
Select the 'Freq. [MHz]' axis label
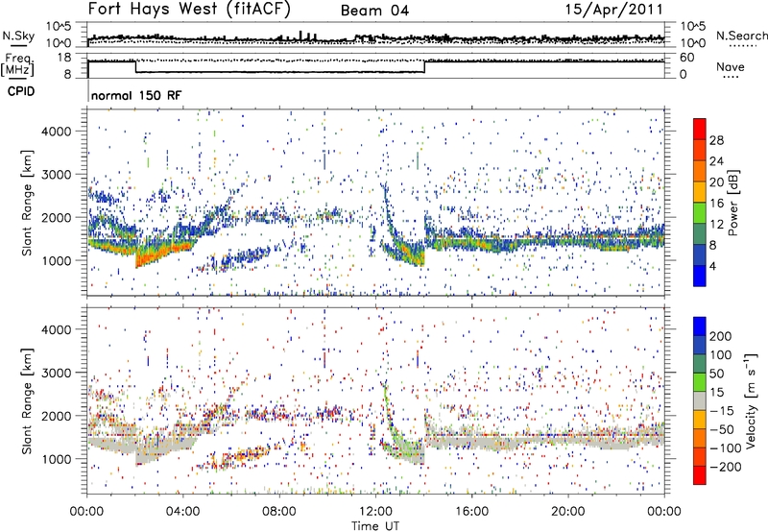click(17, 65)
